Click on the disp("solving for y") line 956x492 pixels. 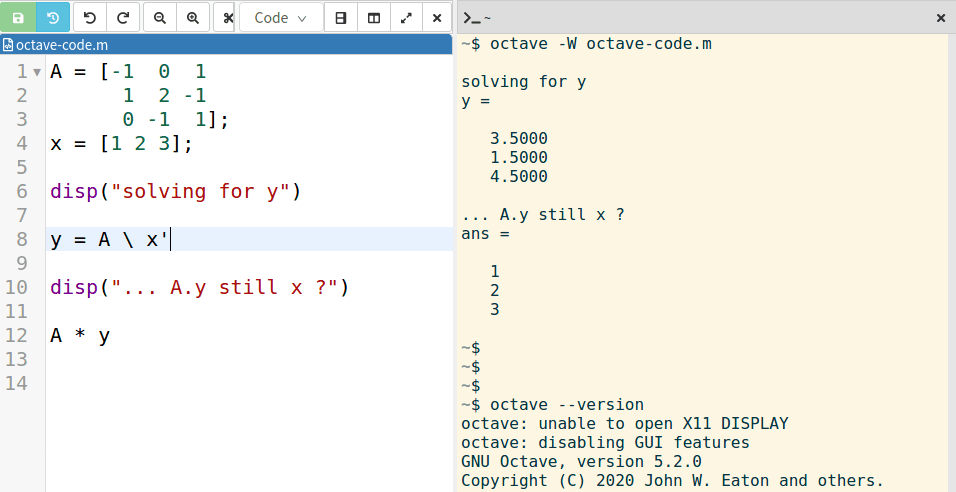click(x=175, y=191)
